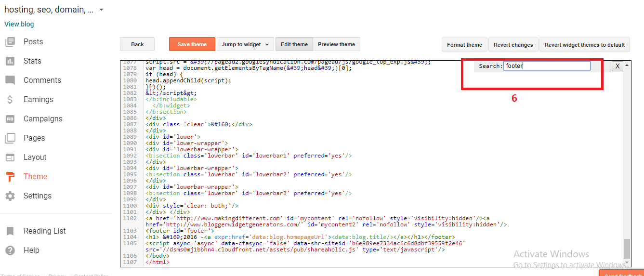Click the View blog link
This screenshot has width=644, height=276.
pyautogui.click(x=19, y=24)
